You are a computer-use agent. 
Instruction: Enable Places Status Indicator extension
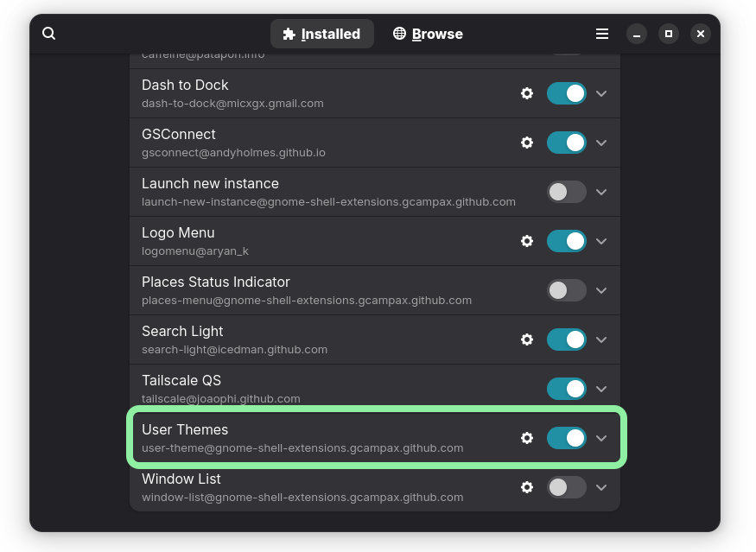[x=566, y=290]
